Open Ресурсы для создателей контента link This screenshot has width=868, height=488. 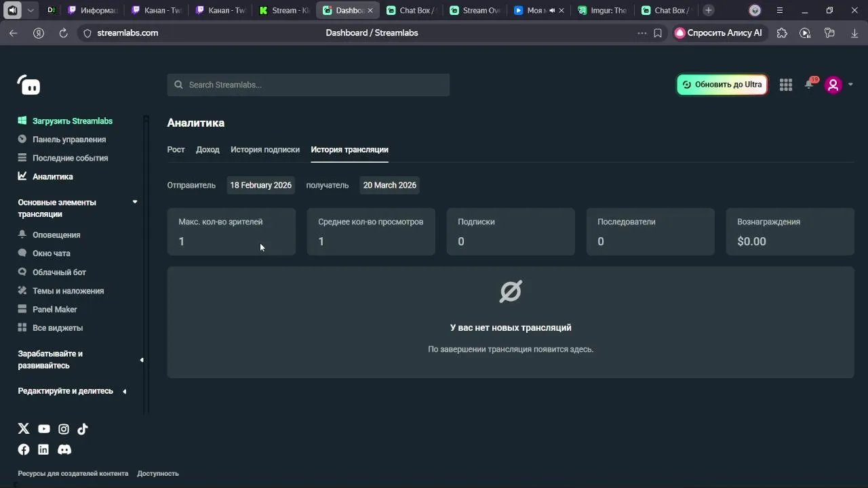pos(73,474)
